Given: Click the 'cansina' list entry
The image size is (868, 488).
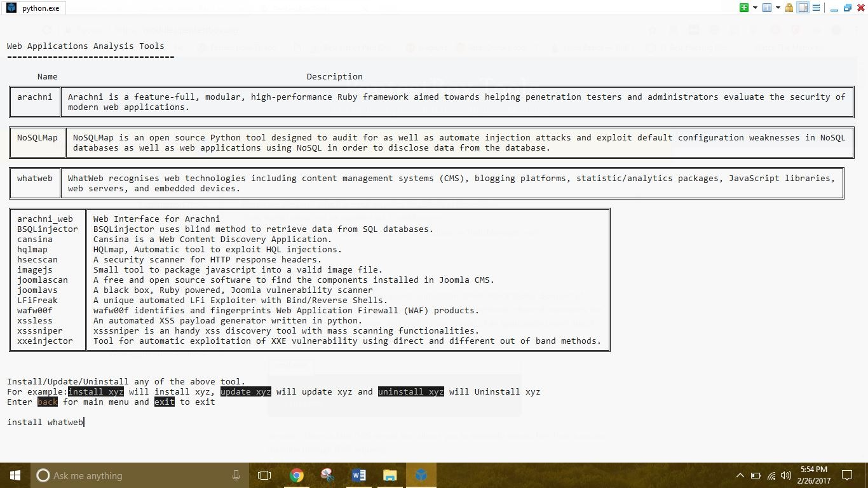Looking at the screenshot, I should pyautogui.click(x=35, y=239).
